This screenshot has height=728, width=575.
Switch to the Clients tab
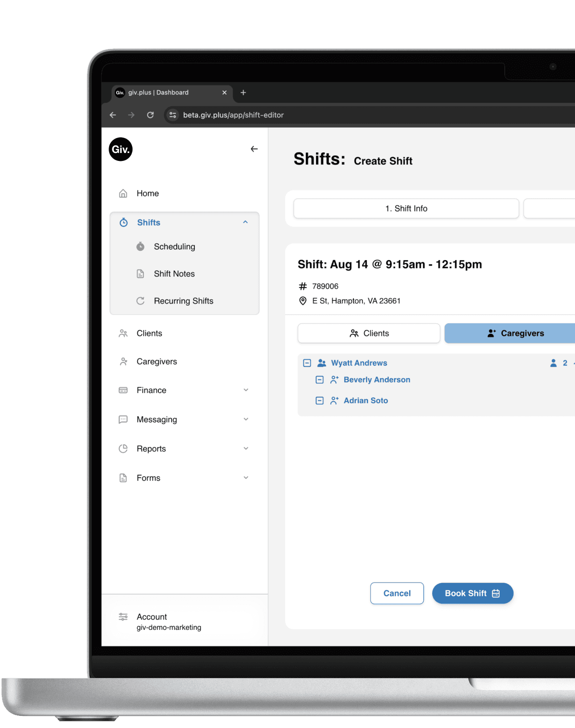369,333
